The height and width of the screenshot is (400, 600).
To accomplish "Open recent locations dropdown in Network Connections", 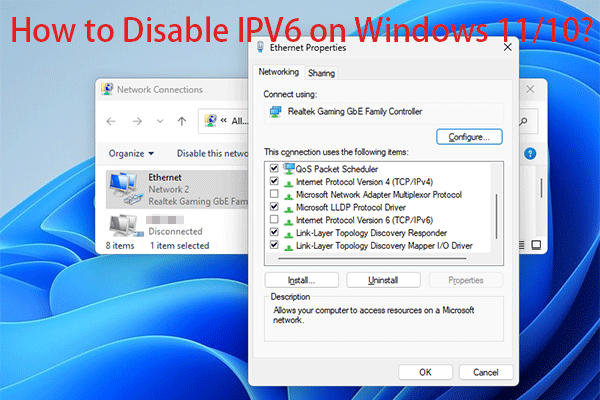I will [160, 121].
